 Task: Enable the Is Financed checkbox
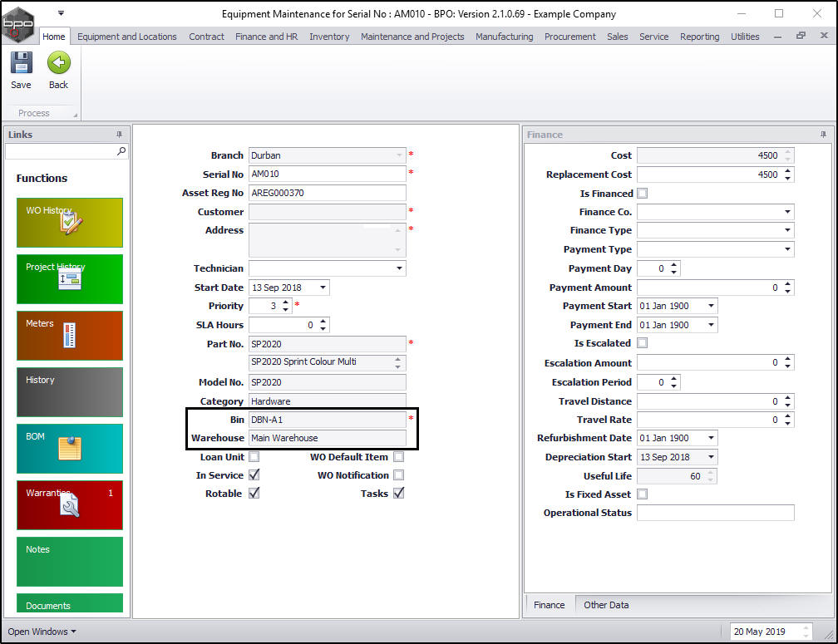(x=643, y=194)
